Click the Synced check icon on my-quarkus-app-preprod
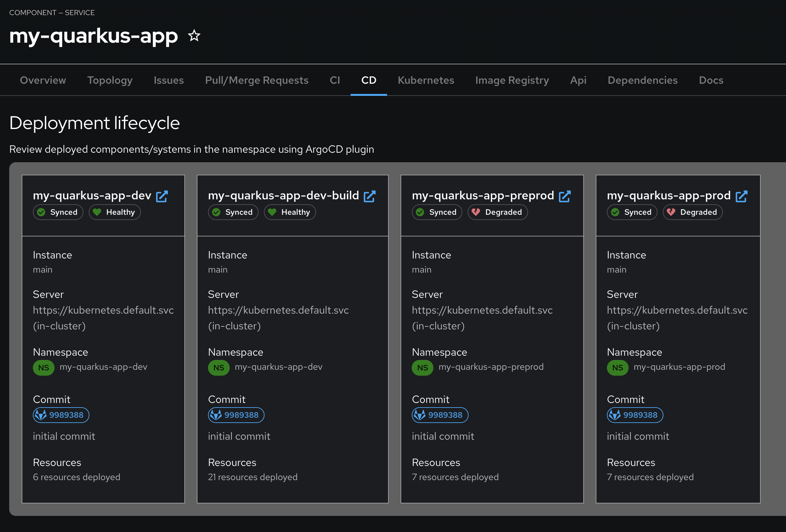This screenshot has width=786, height=532. pos(420,212)
